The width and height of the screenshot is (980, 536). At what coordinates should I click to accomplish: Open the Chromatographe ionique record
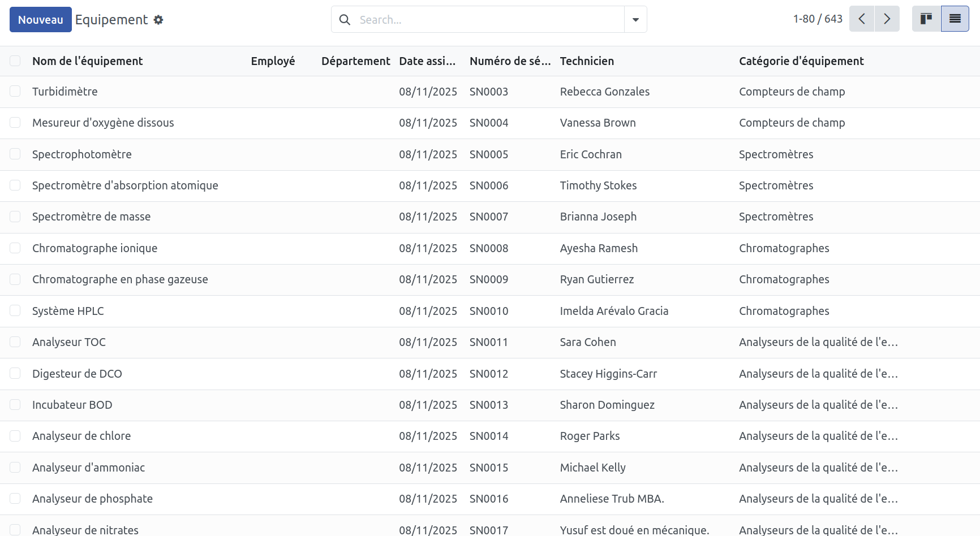click(95, 248)
